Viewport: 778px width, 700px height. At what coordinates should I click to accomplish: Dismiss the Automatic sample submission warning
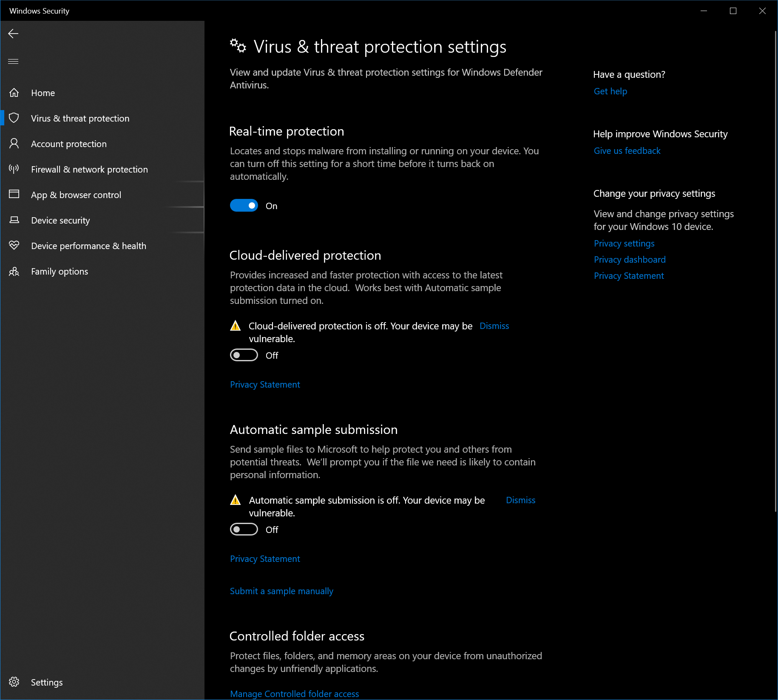coord(520,500)
